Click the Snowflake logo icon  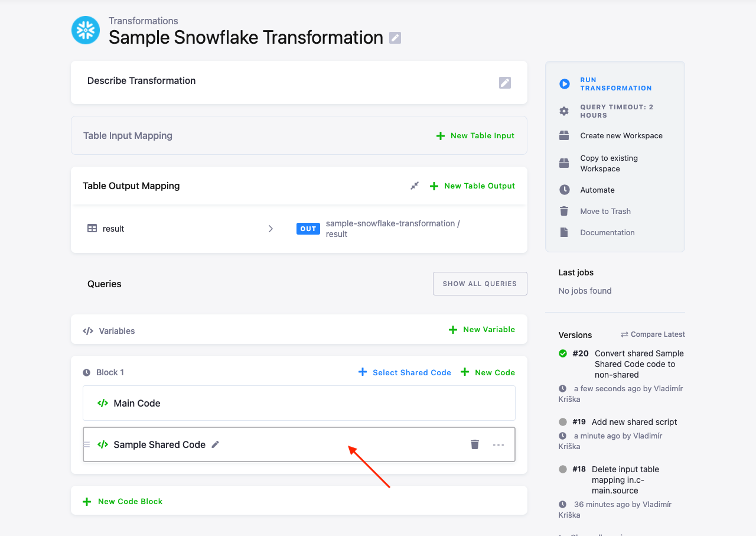[86, 30]
